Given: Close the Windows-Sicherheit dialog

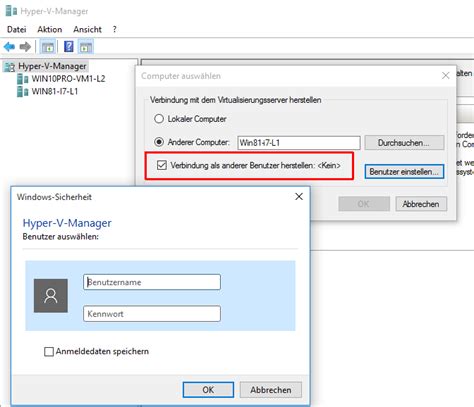Looking at the screenshot, I should coord(299,197).
